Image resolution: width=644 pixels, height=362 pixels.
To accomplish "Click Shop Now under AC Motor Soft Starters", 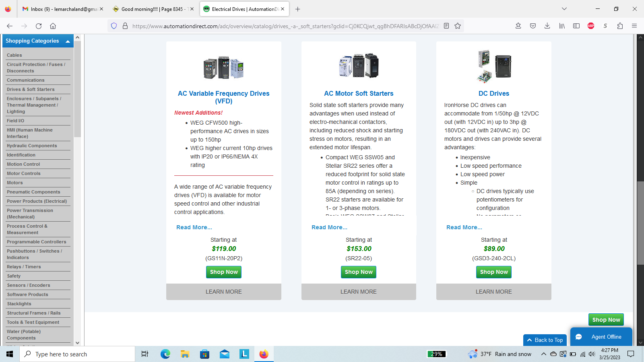I will pyautogui.click(x=359, y=272).
